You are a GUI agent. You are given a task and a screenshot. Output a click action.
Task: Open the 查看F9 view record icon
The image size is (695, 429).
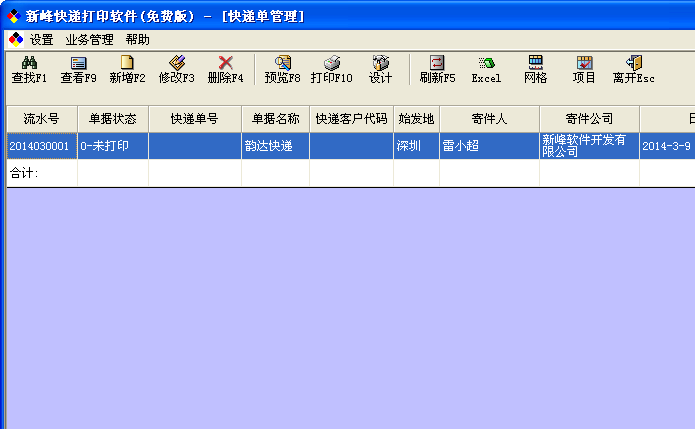click(x=78, y=63)
